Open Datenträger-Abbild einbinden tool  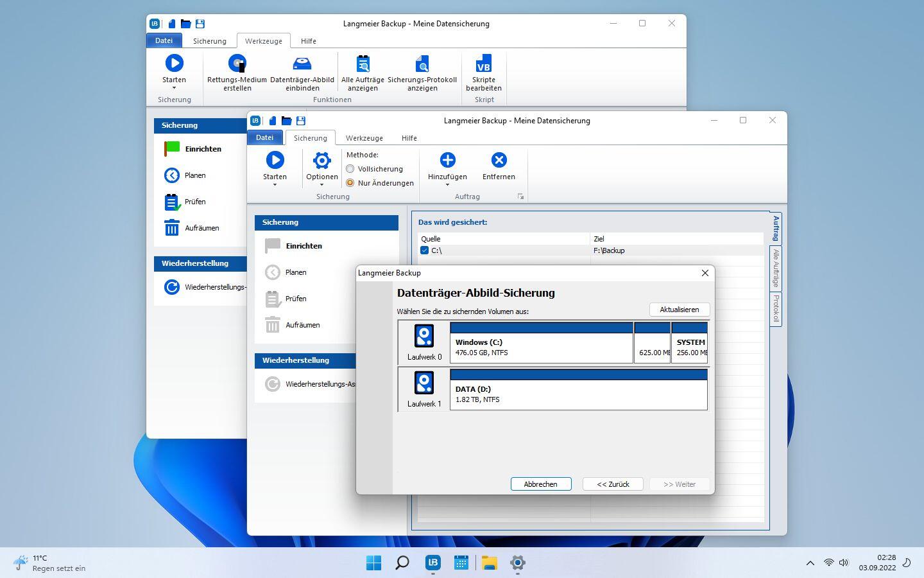(x=302, y=64)
